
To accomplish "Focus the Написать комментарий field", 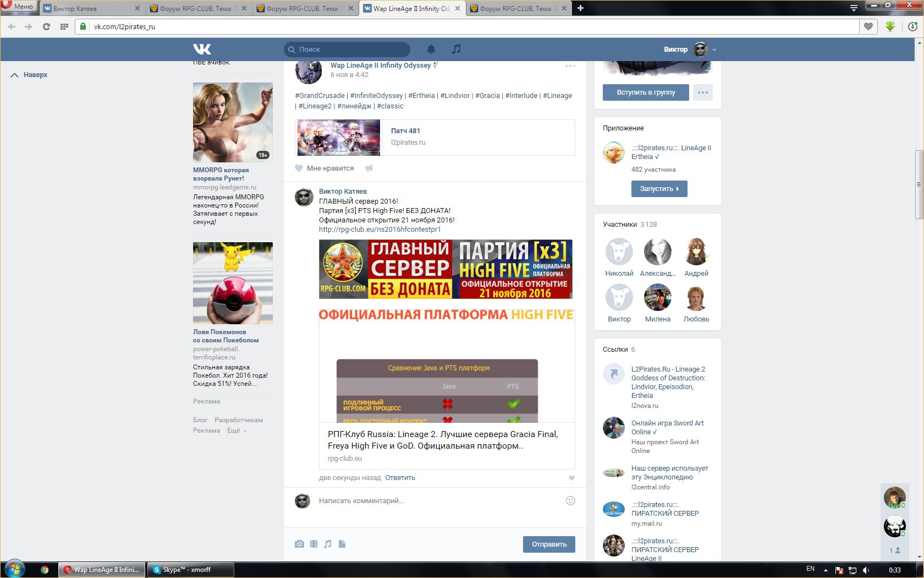I will point(438,501).
